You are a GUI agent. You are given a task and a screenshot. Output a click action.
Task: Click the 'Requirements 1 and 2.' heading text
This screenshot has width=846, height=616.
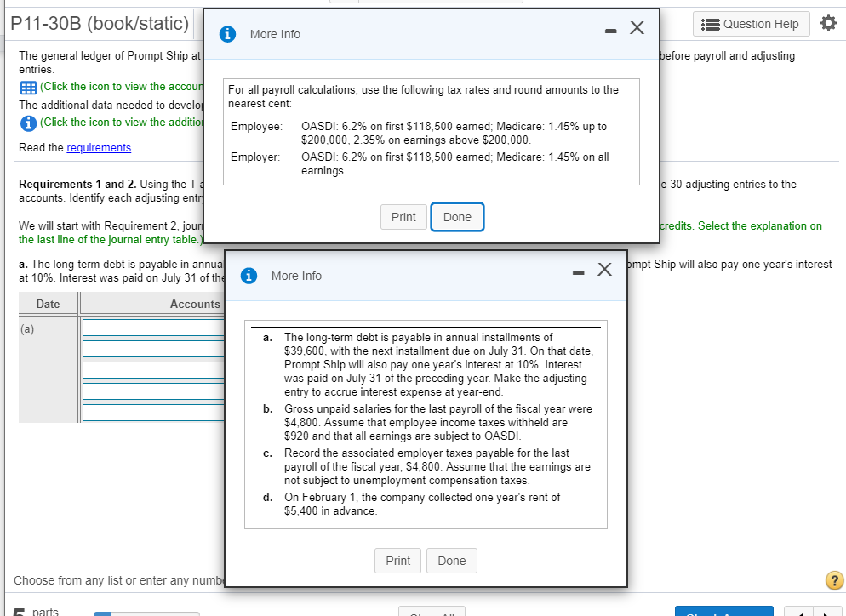click(77, 184)
